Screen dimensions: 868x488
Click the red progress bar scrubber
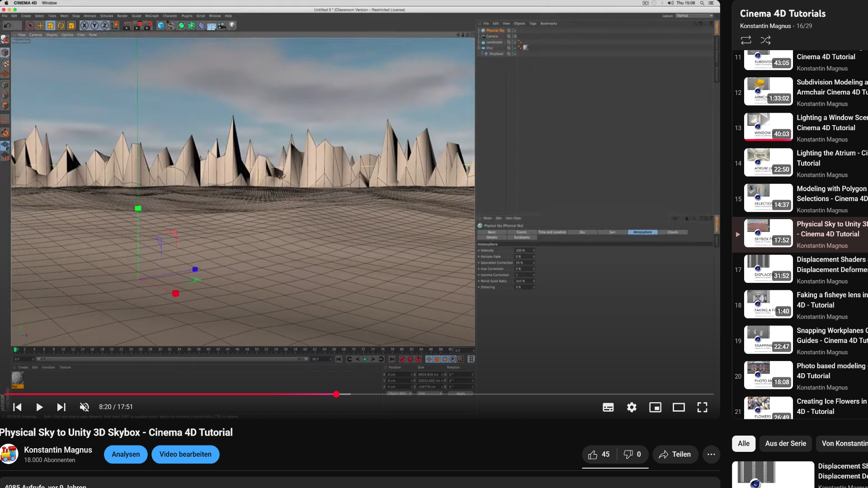336,394
